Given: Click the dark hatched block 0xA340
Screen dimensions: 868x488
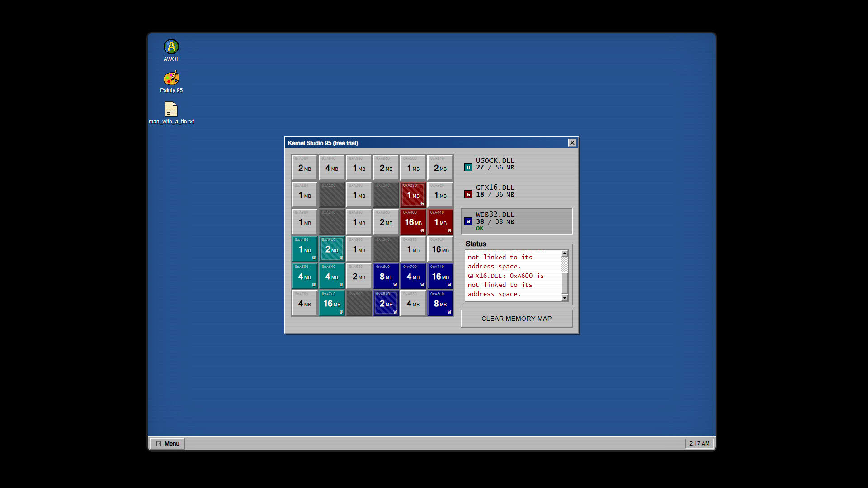Looking at the screenshot, I should (332, 222).
